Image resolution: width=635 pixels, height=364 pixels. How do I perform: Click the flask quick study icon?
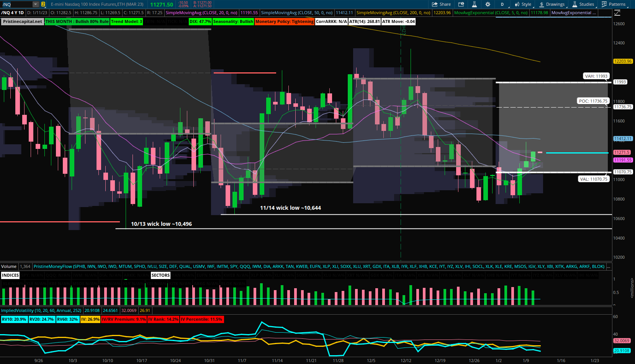tap(474, 4)
